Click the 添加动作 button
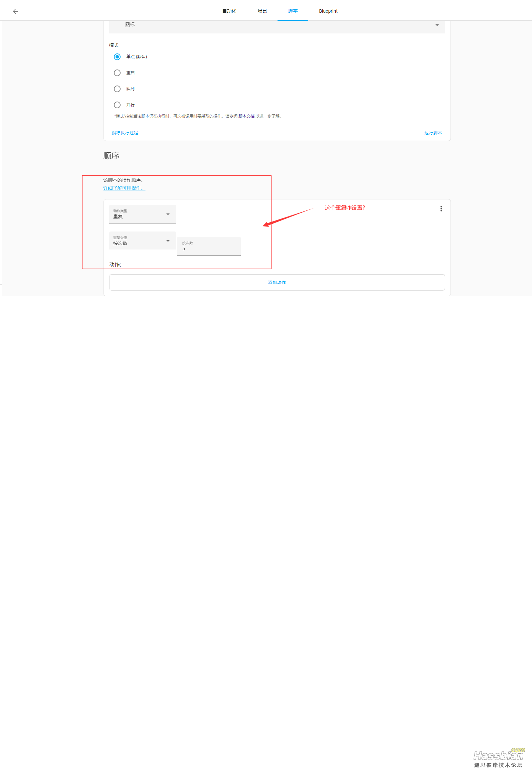This screenshot has height=771, width=532. [277, 283]
